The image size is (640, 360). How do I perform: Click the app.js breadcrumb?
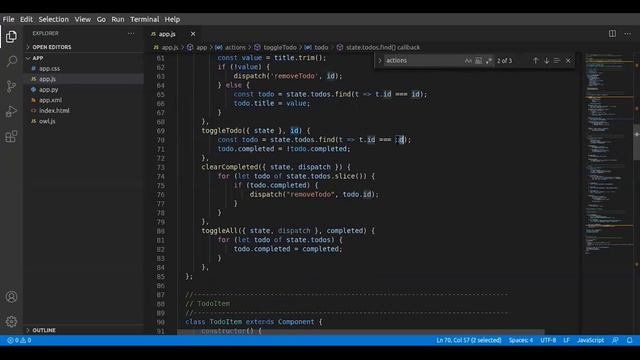pyautogui.click(x=166, y=47)
